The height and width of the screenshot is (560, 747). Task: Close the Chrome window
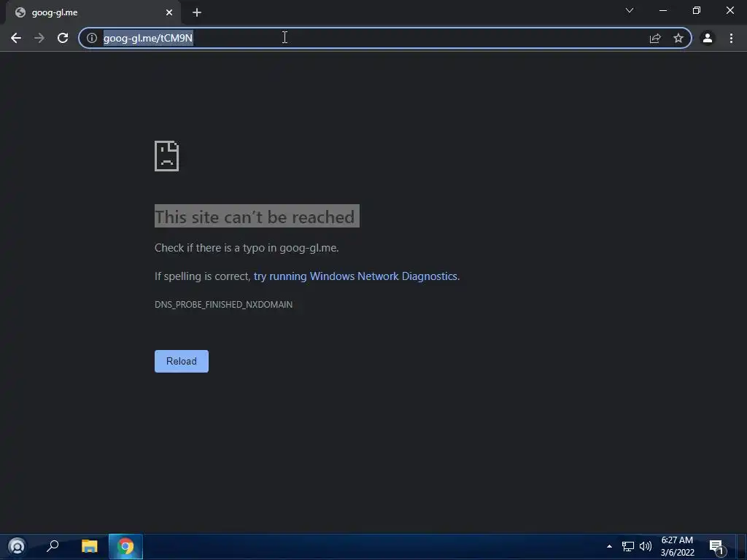point(729,10)
